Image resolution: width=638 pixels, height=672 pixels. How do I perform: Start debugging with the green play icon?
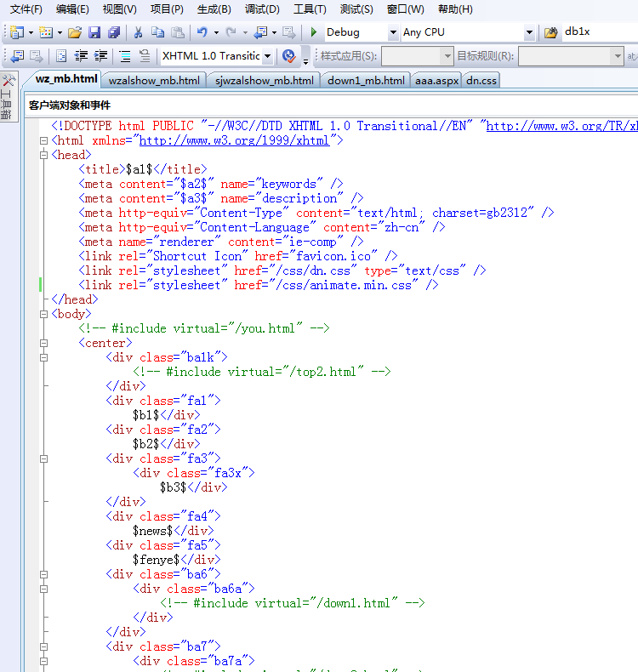pyautogui.click(x=314, y=32)
